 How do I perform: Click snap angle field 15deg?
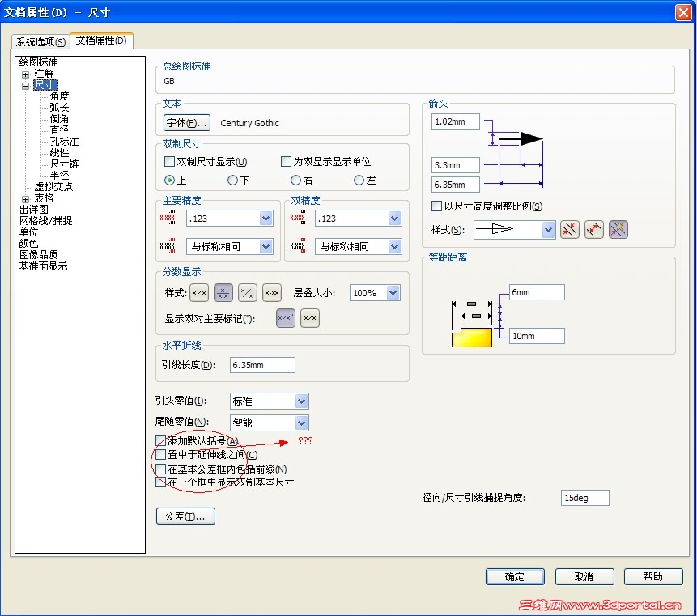(585, 498)
